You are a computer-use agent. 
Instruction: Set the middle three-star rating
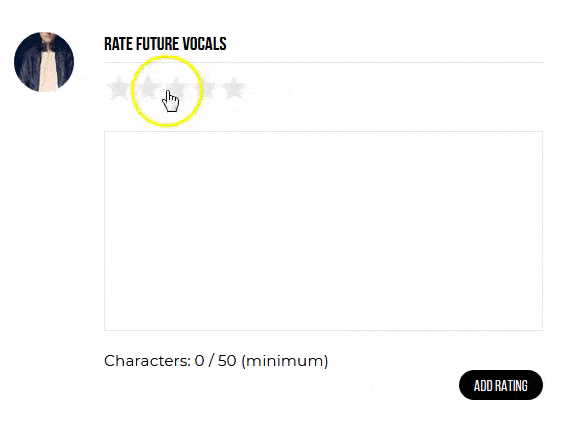176,88
